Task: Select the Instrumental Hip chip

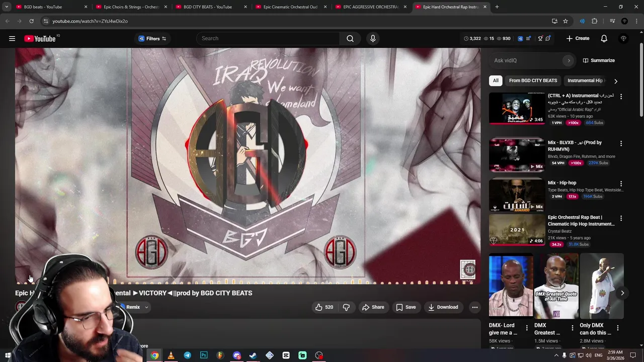Action: [585, 80]
